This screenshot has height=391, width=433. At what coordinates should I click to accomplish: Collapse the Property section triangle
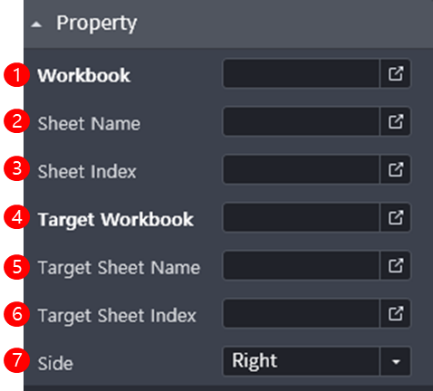click(36, 25)
